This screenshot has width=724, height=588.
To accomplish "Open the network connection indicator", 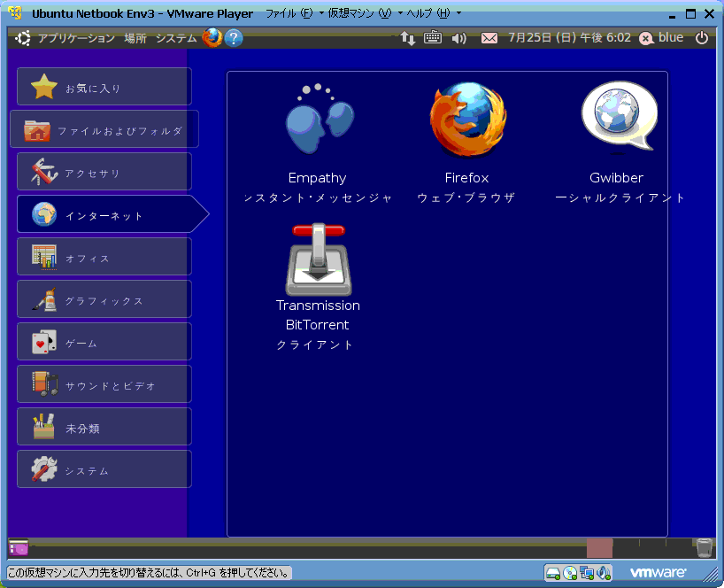I will [x=408, y=38].
